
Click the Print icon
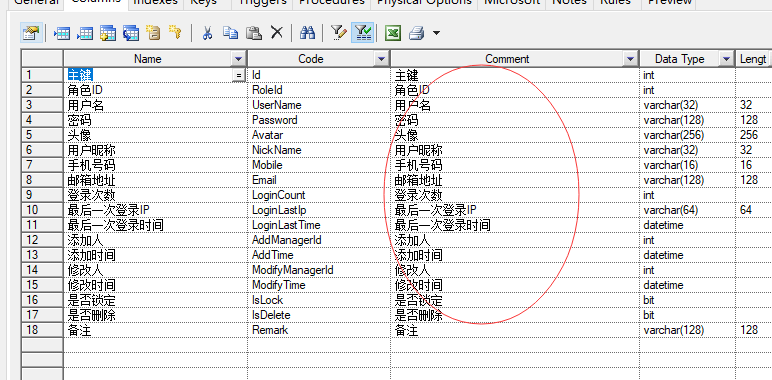click(x=417, y=33)
